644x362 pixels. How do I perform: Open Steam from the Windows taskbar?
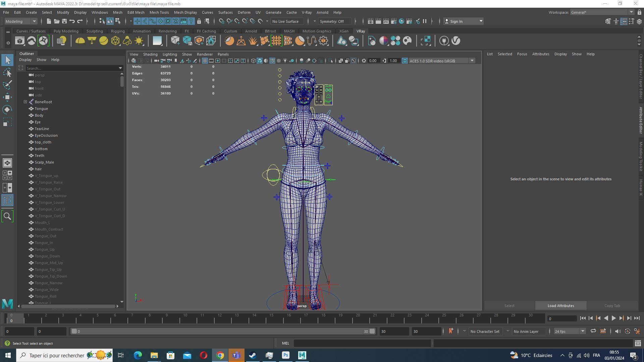[253, 355]
